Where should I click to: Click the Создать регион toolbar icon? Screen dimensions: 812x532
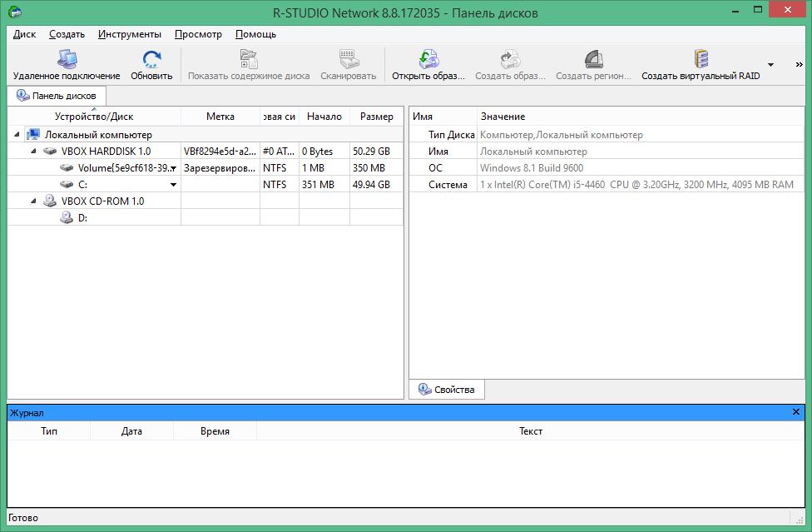click(x=593, y=58)
